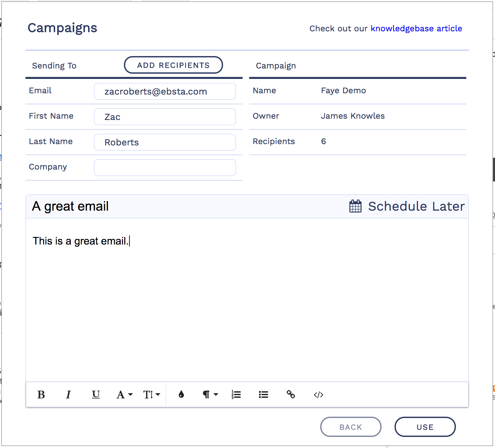The height and width of the screenshot is (448, 495).
Task: Switch to HTML code view
Action: (x=319, y=395)
